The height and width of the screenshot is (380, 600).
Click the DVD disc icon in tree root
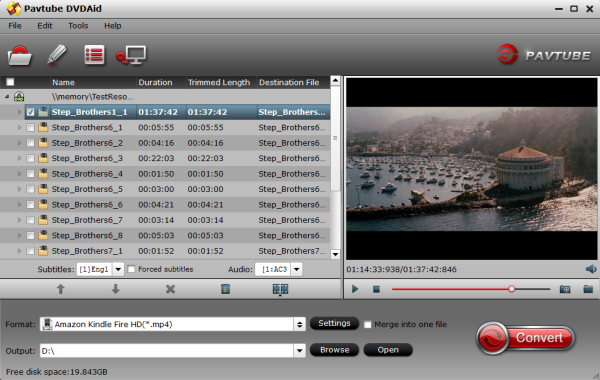coord(19,97)
